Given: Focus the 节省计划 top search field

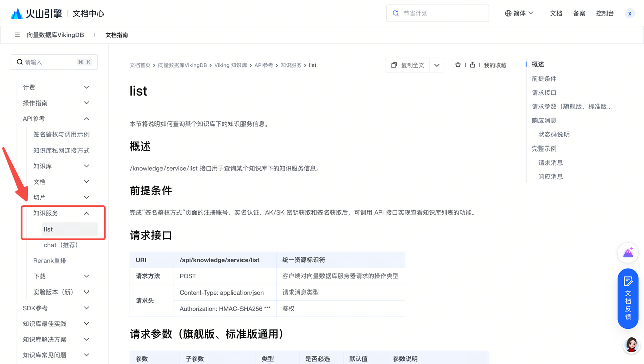Looking at the screenshot, I should pos(438,13).
